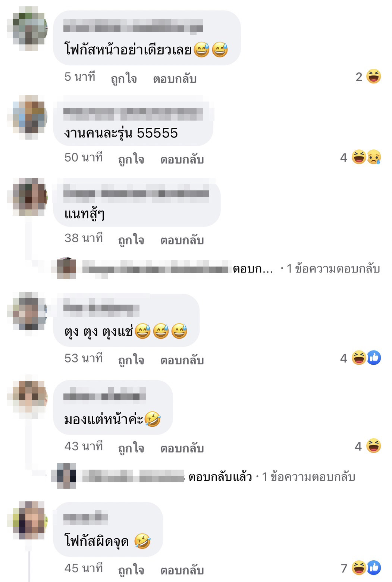Click thumbs-up reaction on ตุง ตุง ตุงแช่ comment
392x582 pixels.
point(374,358)
